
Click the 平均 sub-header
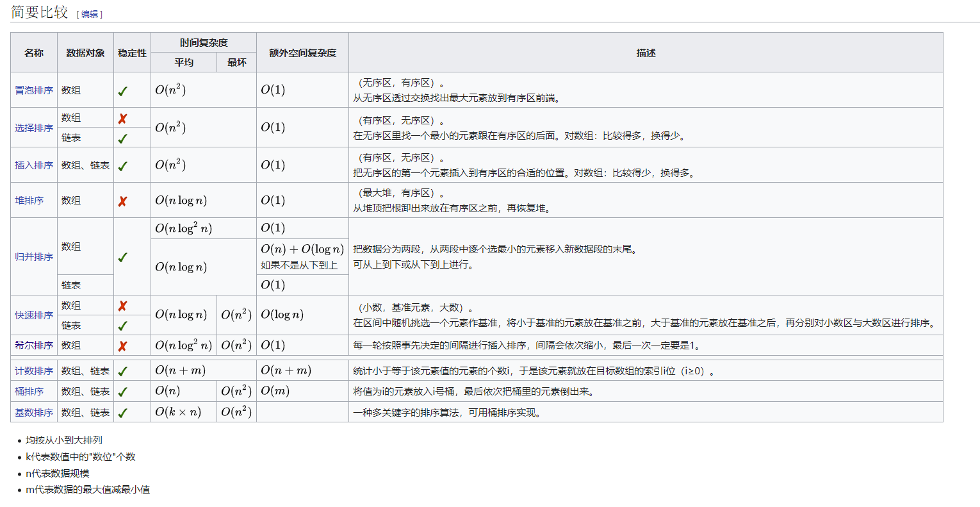[x=184, y=62]
